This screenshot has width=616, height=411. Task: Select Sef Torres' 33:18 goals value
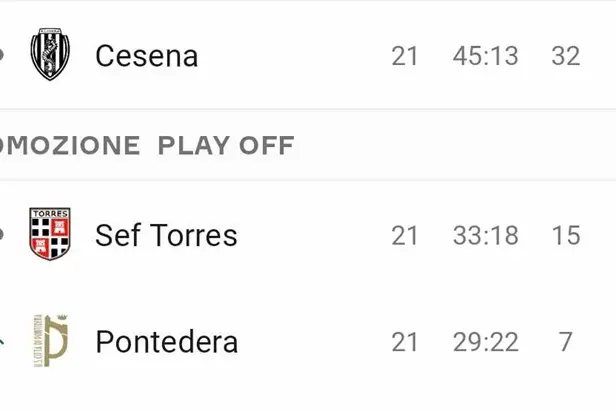tap(486, 235)
